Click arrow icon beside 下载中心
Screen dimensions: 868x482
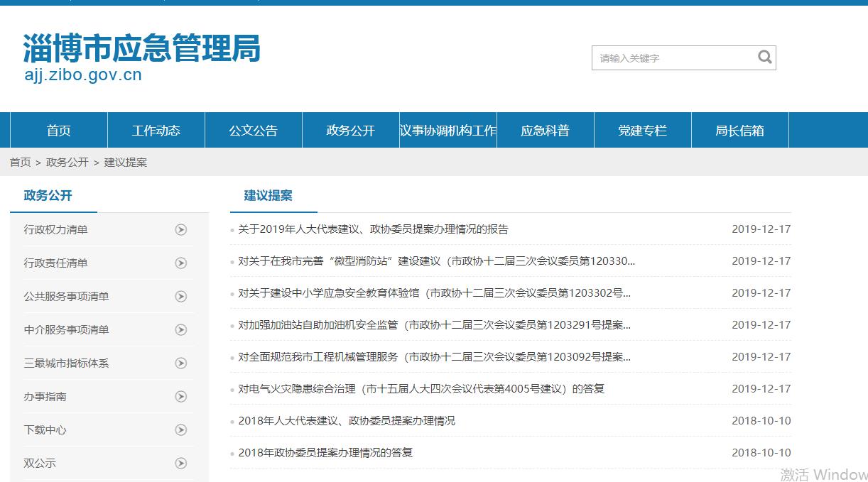click(x=181, y=429)
